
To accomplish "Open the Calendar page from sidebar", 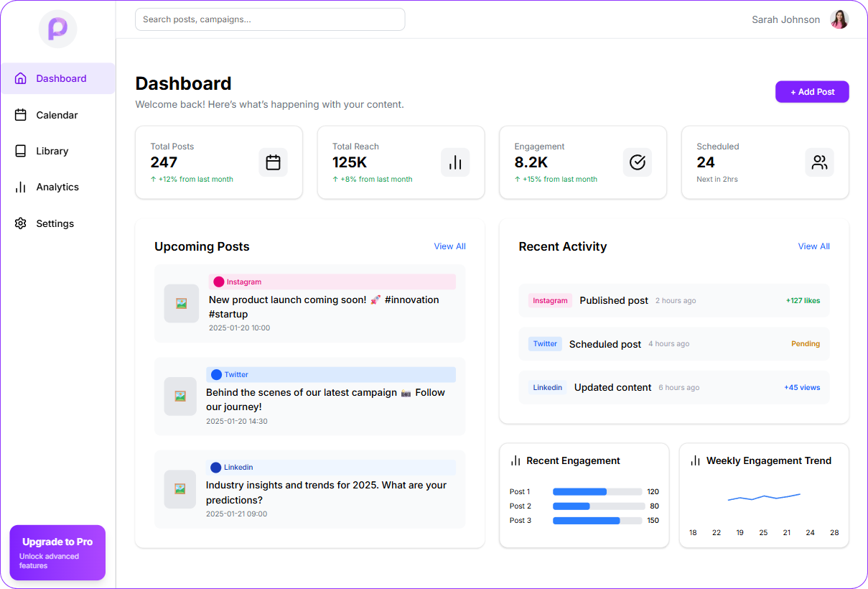I will click(57, 115).
